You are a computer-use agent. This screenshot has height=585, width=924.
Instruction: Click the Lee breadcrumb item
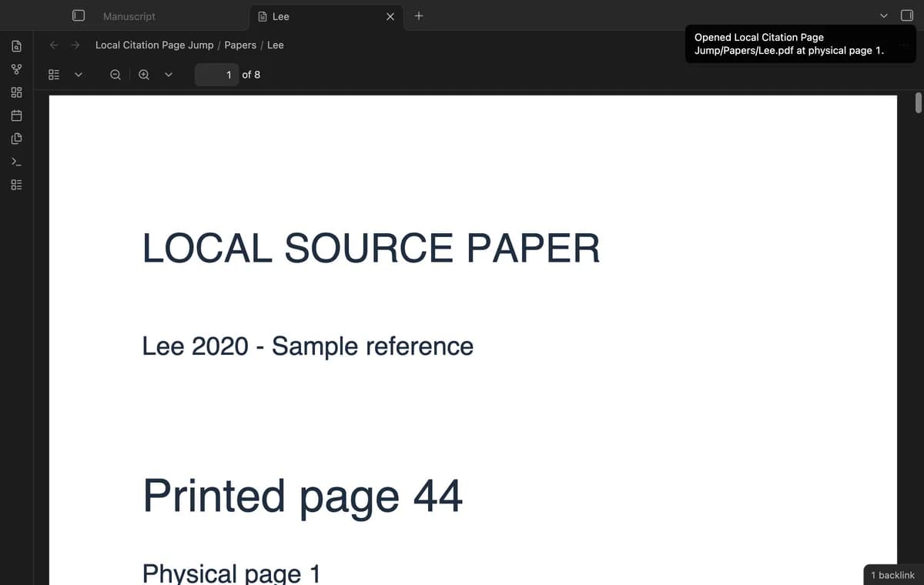276,45
